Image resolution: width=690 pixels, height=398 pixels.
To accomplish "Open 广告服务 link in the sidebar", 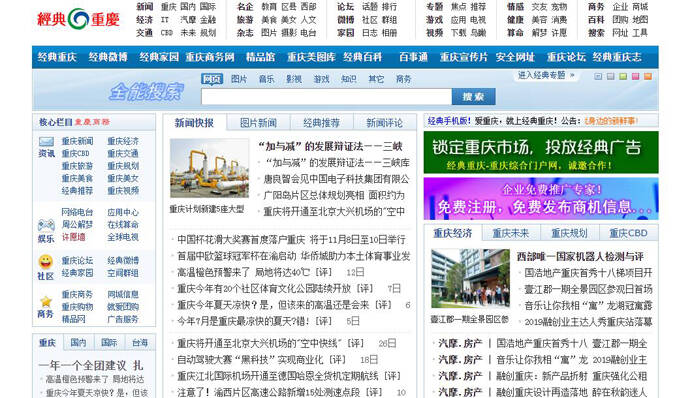I will click(x=123, y=319).
